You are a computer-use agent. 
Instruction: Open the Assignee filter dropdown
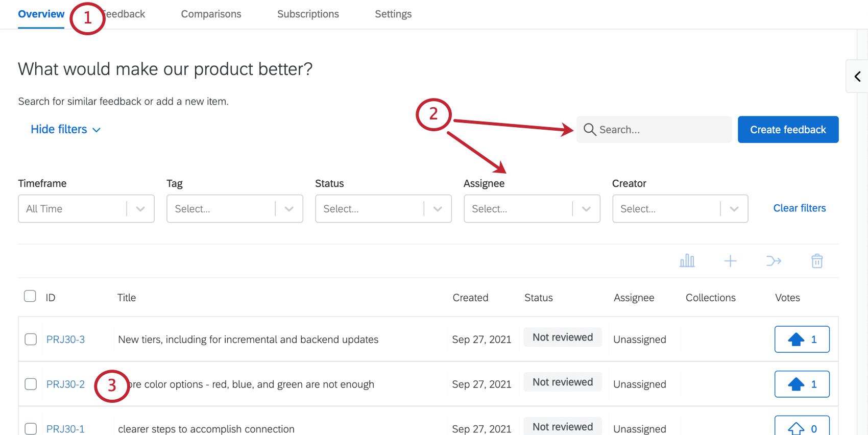532,209
